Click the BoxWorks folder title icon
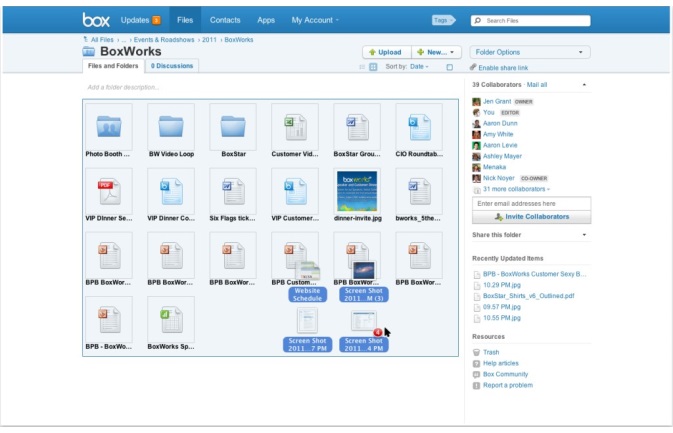The image size is (673, 433). 88,51
